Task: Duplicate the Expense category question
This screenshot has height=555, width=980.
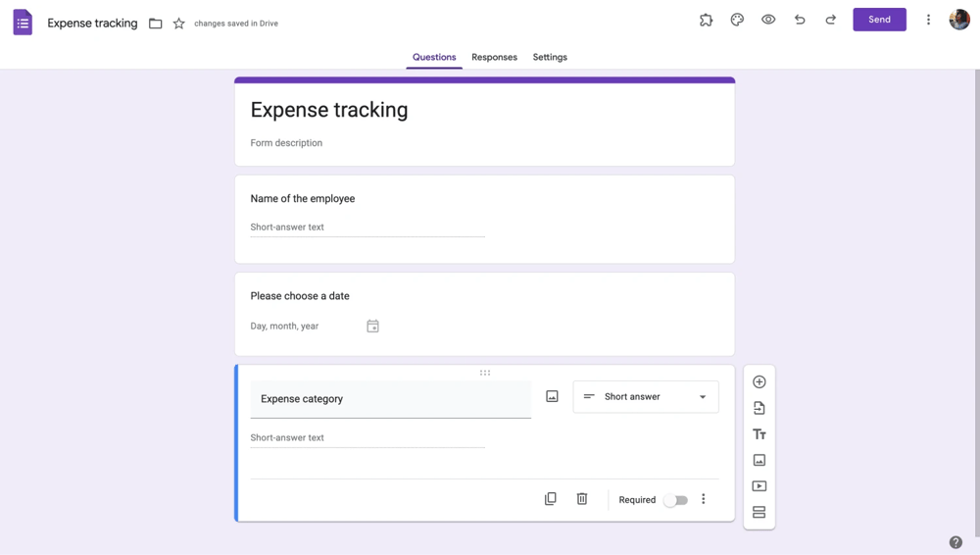Action: [551, 499]
